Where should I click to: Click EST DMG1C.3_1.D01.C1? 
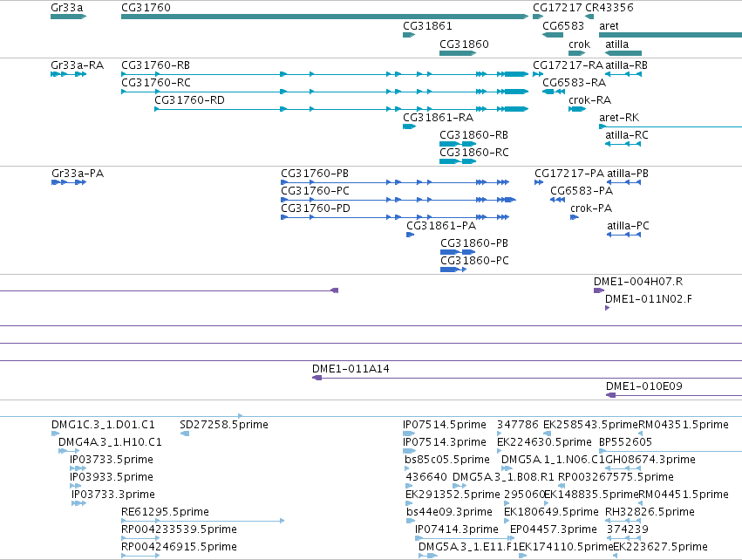tap(103, 425)
